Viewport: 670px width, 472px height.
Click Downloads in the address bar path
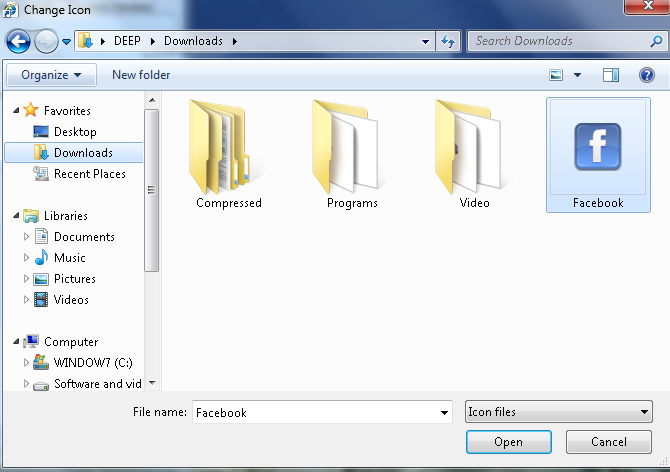(193, 41)
